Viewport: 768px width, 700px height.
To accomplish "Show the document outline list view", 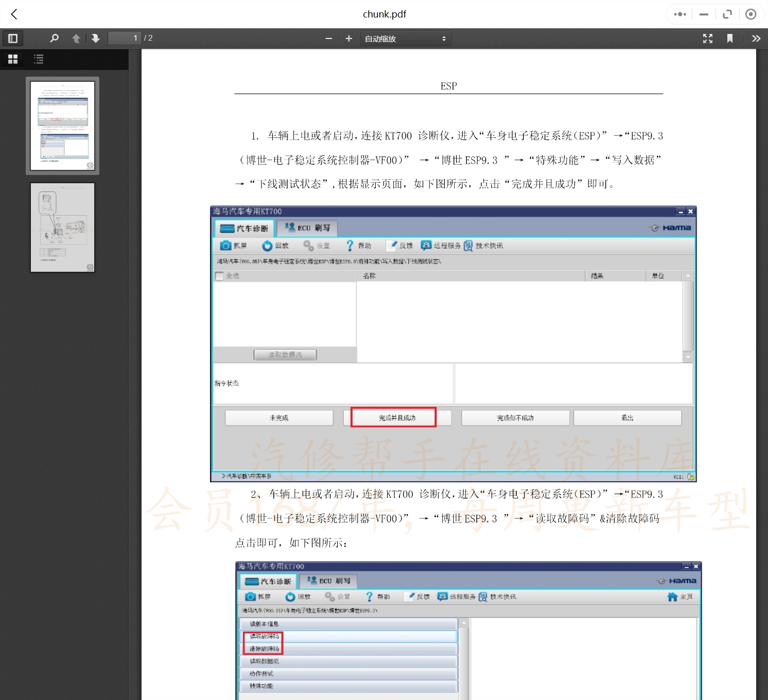I will (x=39, y=59).
